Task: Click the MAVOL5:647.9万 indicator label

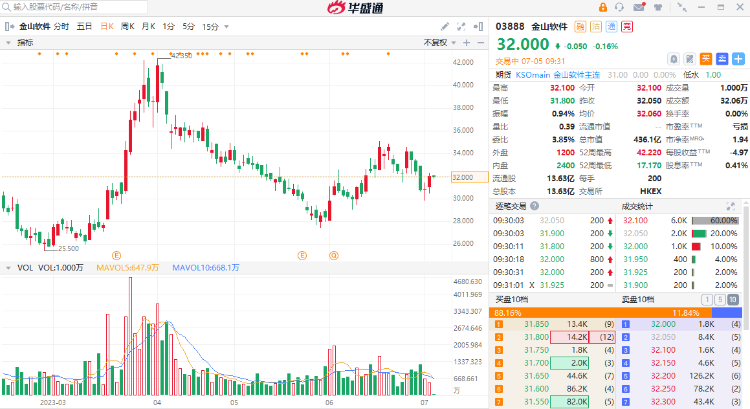Action: coord(127,268)
